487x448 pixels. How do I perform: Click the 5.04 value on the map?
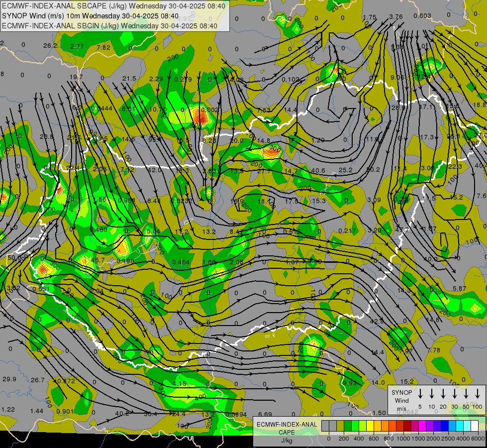[x=153, y=231]
